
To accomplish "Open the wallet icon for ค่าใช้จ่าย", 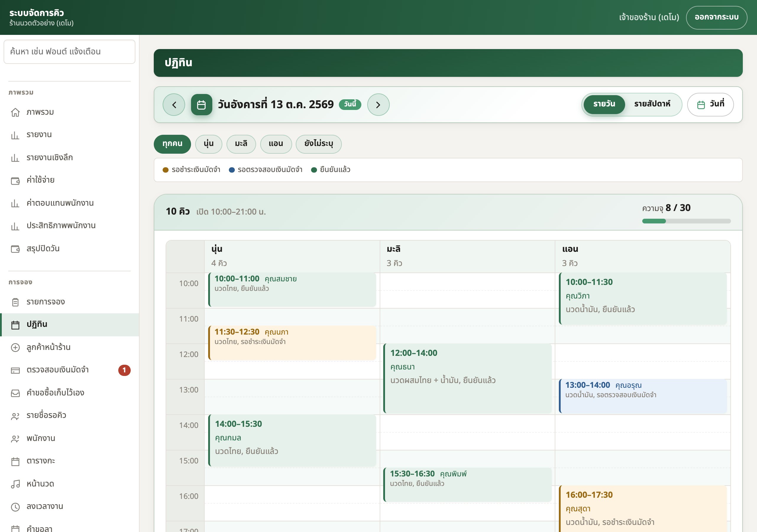I will pos(15,181).
